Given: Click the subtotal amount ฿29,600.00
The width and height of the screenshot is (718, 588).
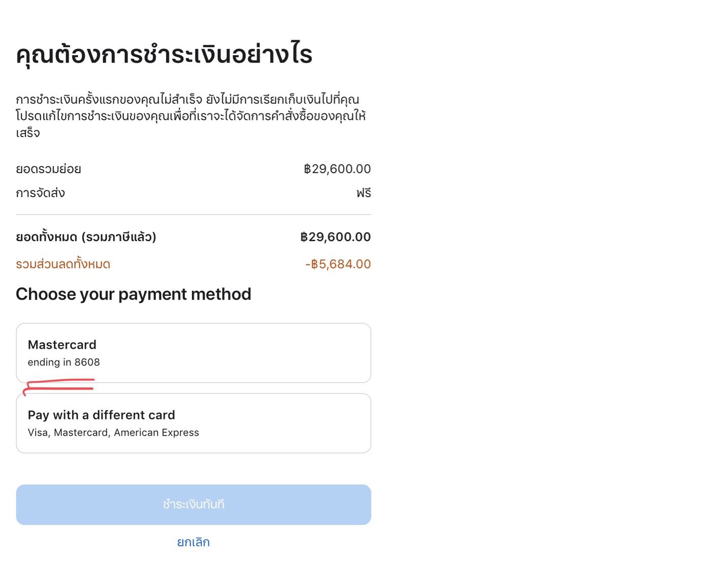Looking at the screenshot, I should click(x=337, y=169).
